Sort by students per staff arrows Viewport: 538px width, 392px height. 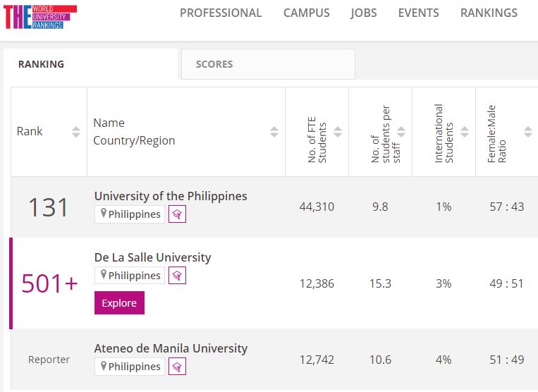401,132
